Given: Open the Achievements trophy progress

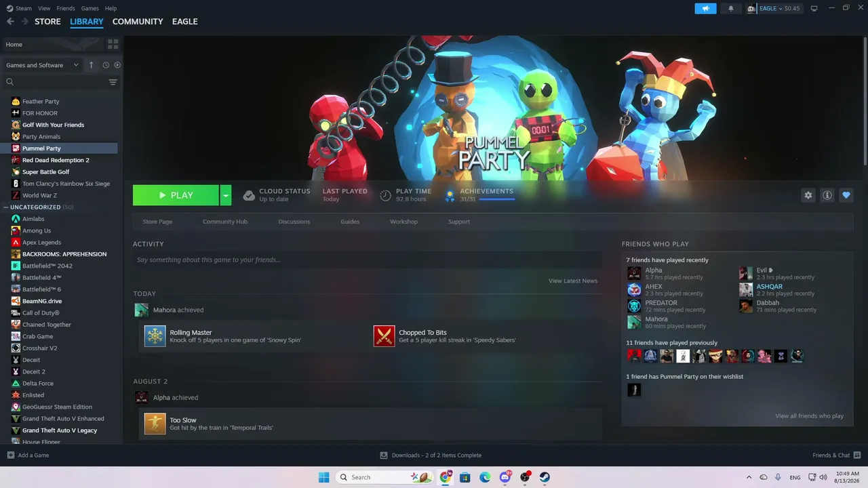Looking at the screenshot, I should pyautogui.click(x=449, y=195).
